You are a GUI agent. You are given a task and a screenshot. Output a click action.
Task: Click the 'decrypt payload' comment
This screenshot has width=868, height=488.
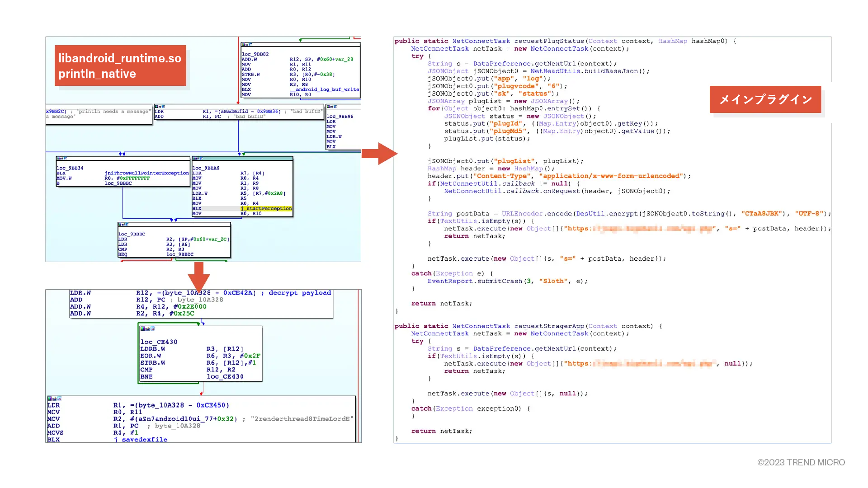[299, 293]
